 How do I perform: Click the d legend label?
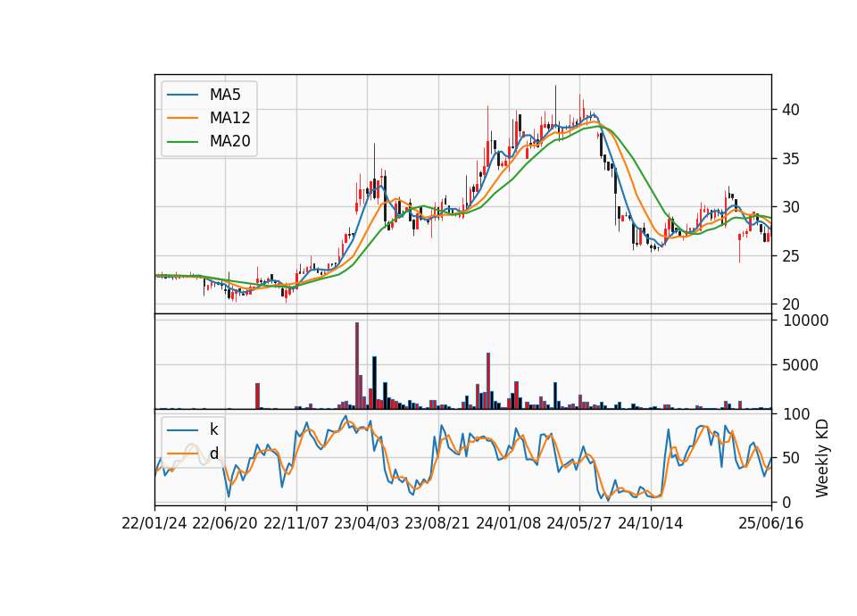coord(214,453)
